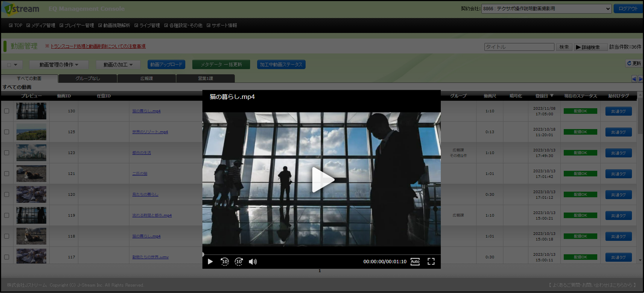Click the page 1 pagination number
Screen dimensions: 644x293
click(x=319, y=271)
